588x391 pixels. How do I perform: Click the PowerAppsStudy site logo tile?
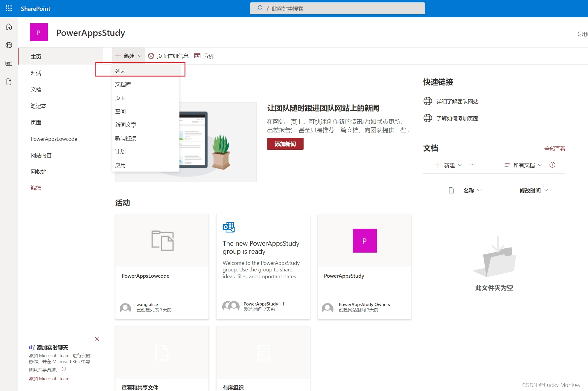point(39,32)
